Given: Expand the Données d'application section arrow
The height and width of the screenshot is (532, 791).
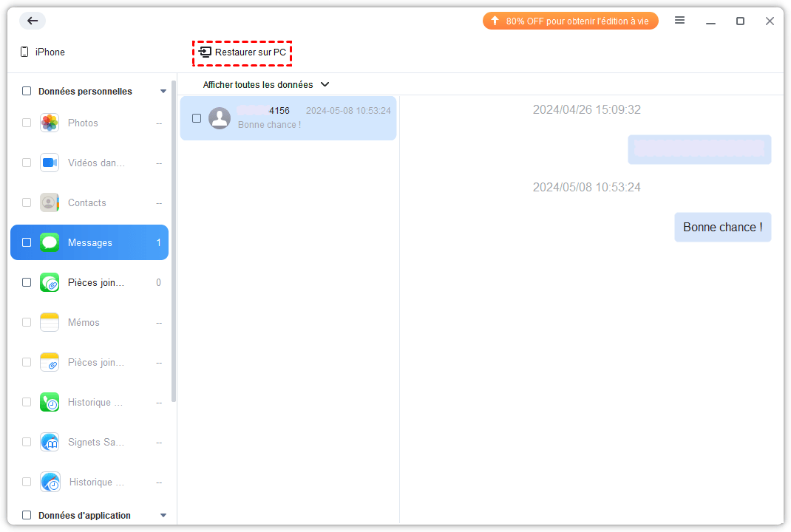Looking at the screenshot, I should (x=163, y=516).
